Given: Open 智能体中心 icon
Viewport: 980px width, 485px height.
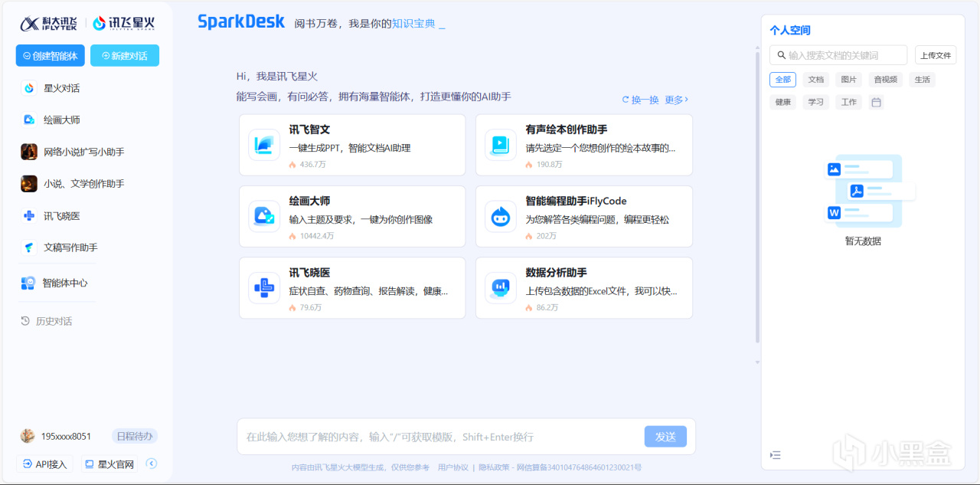Looking at the screenshot, I should click(x=28, y=283).
